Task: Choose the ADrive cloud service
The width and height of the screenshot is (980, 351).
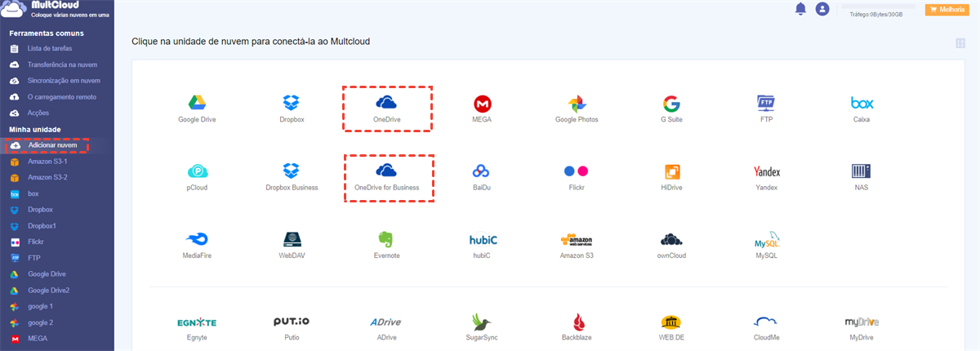Action: [384, 322]
